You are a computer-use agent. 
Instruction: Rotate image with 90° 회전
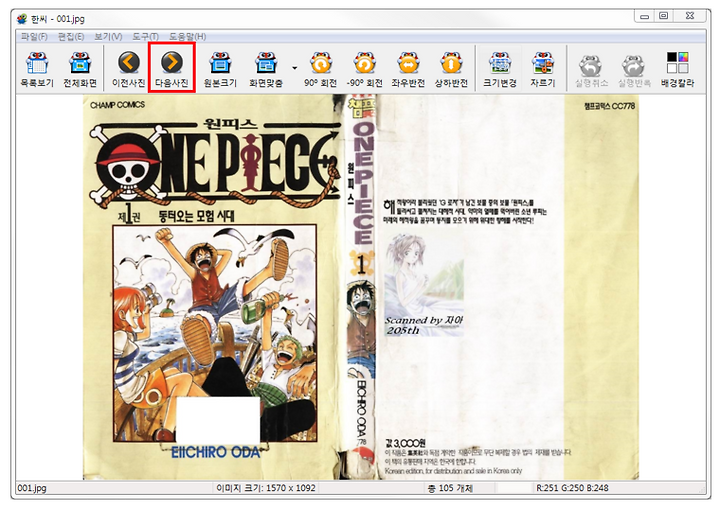coord(321,69)
